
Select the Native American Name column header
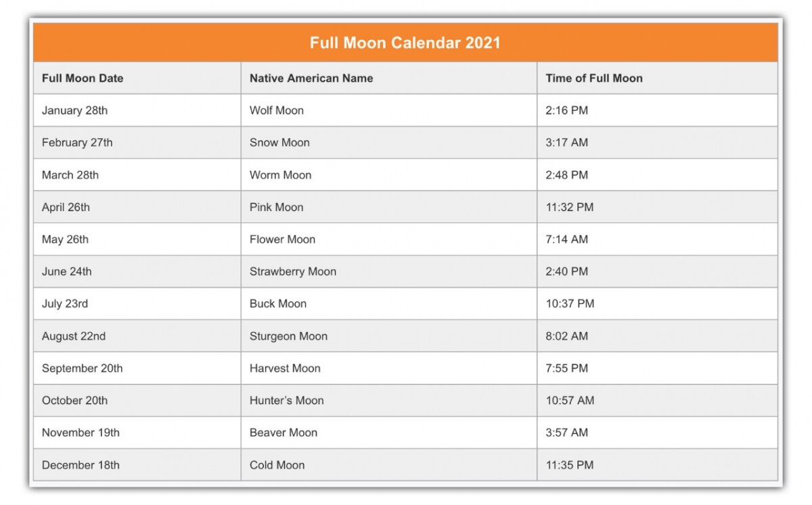click(311, 78)
